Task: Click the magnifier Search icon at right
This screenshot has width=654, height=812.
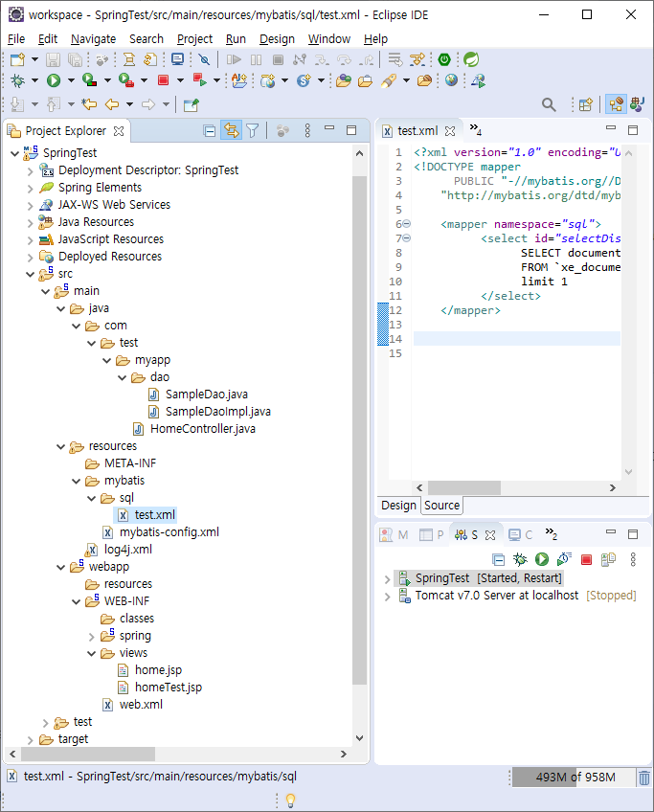Action: point(549,104)
